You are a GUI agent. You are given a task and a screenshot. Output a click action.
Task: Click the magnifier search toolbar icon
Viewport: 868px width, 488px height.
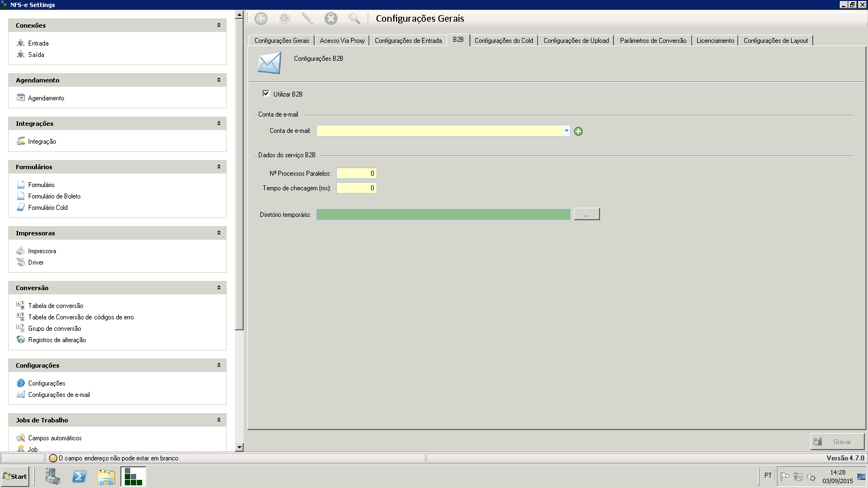[x=354, y=18]
